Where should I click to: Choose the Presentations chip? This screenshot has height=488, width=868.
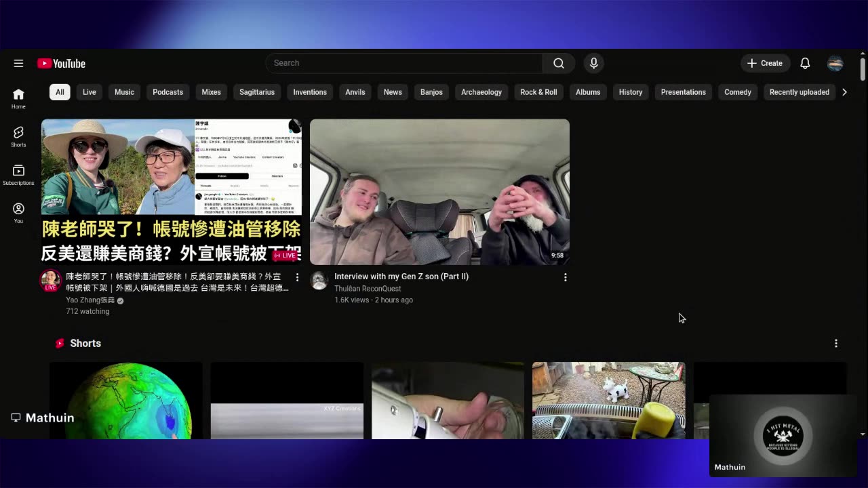tap(684, 92)
